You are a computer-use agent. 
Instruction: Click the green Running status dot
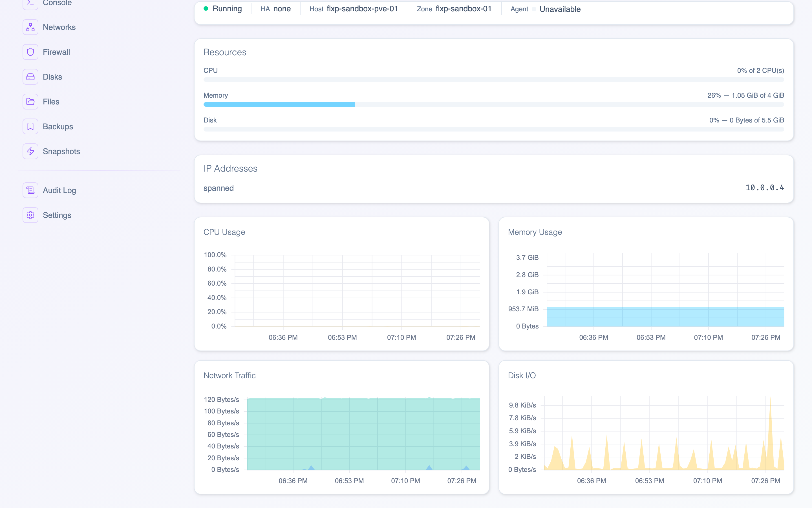(x=206, y=8)
